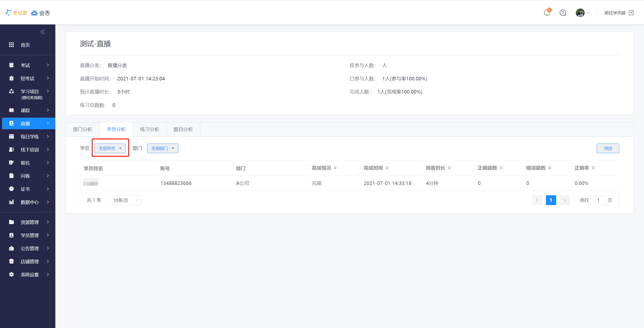This screenshot has height=328, width=644.
Task: Toggle sort on 观看时长 column
Action: [x=449, y=168]
